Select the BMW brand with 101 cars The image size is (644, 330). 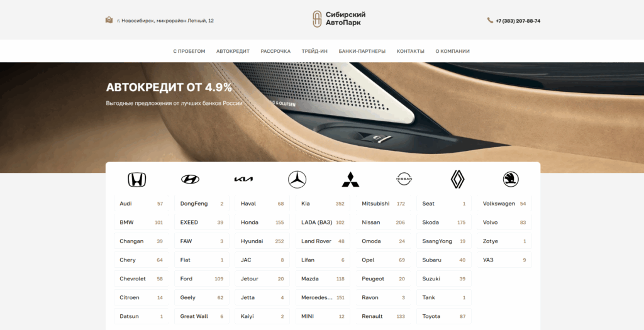[142, 223]
